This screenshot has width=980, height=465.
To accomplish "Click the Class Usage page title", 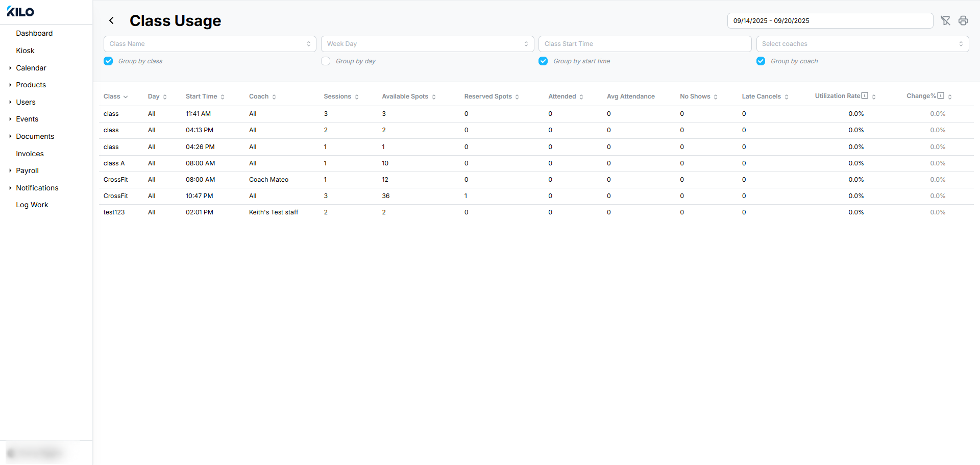I will pyautogui.click(x=175, y=20).
